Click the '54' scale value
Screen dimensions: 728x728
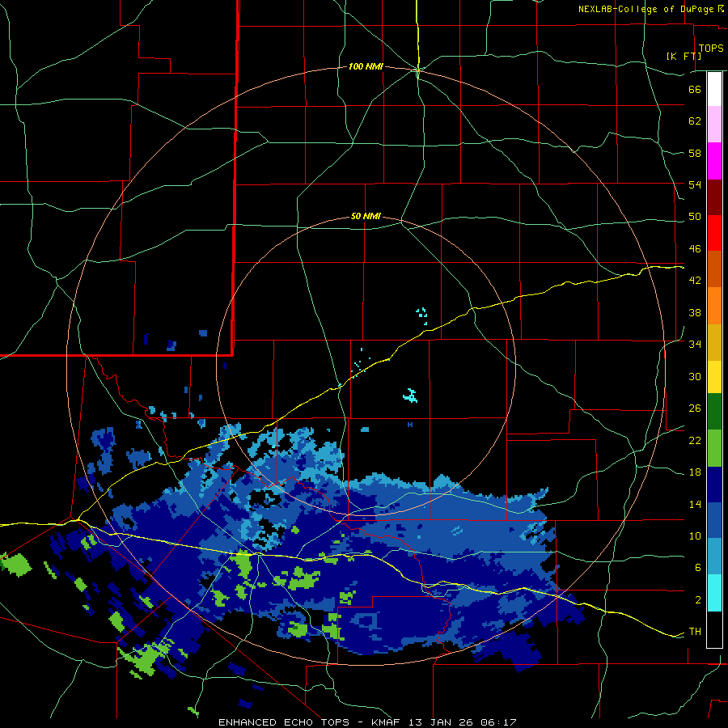695,184
